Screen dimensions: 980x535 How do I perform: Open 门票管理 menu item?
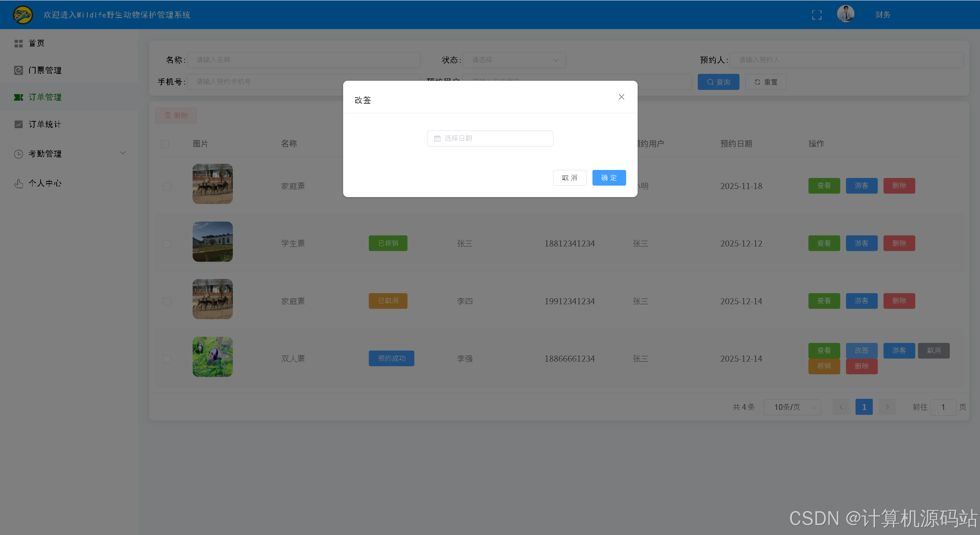point(69,70)
